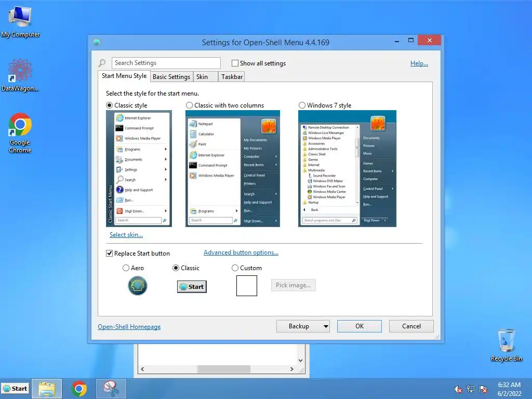The image size is (532, 399).
Task: Click the Windows 7 style preview thumbnail
Action: (347, 168)
